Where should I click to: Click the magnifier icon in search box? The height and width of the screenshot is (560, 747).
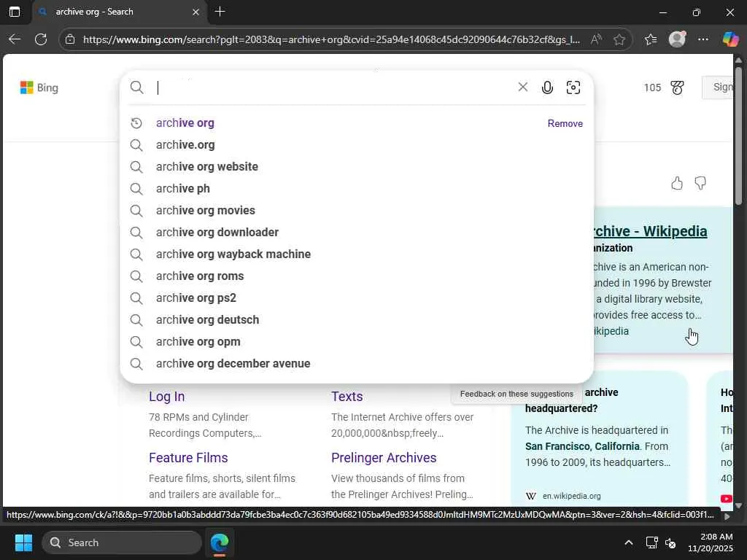[x=136, y=87]
